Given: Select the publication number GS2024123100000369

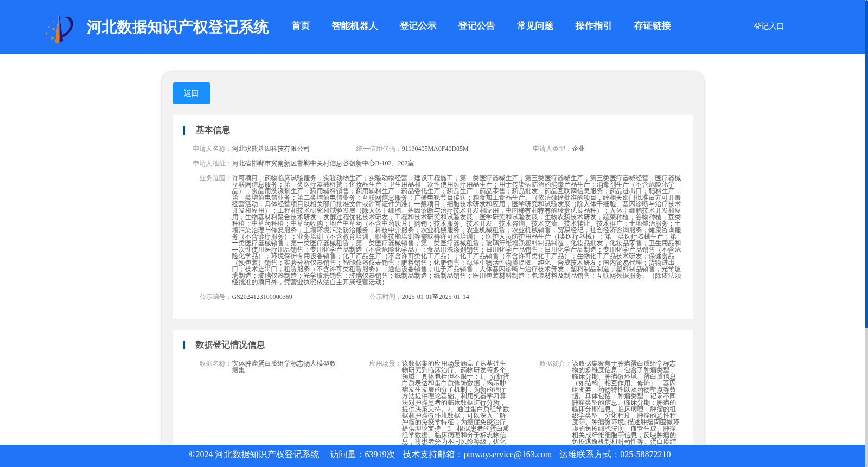Looking at the screenshot, I should click(x=262, y=297).
